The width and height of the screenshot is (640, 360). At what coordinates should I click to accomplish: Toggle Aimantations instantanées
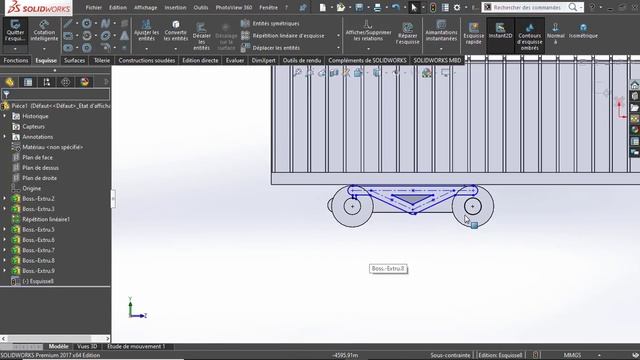click(441, 31)
